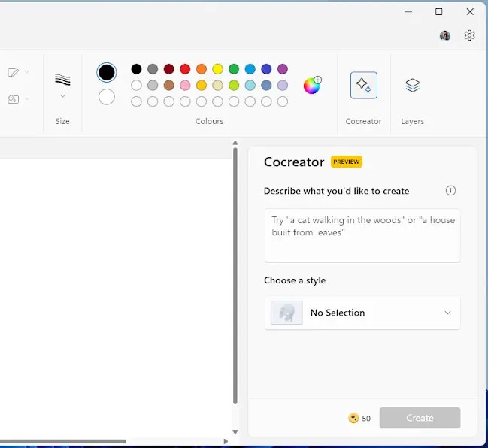The height and width of the screenshot is (448, 488).
Task: Expand the shape outline dropdown arrow
Action: 27,72
